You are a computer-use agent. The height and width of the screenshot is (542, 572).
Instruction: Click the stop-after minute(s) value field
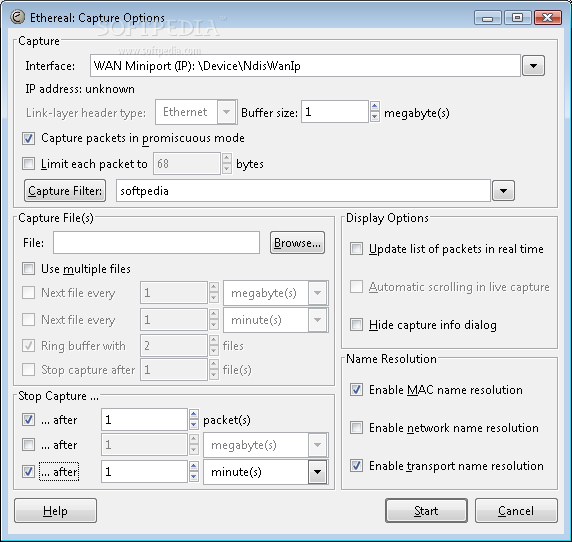point(144,472)
